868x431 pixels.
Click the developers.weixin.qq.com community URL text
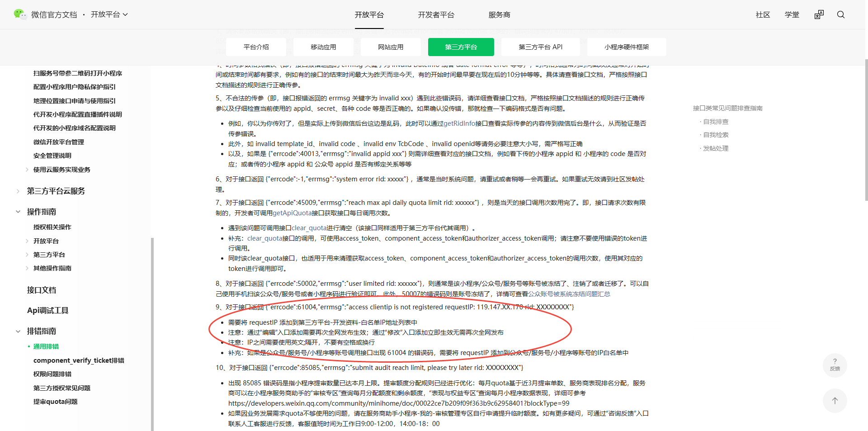click(x=399, y=403)
